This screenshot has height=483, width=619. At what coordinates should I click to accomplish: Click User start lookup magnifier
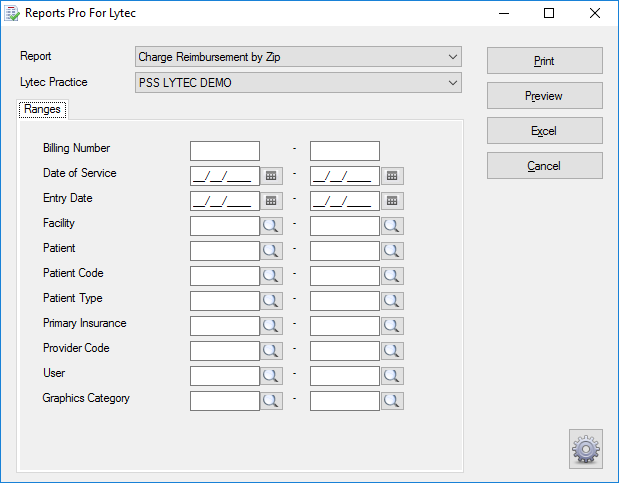click(271, 376)
